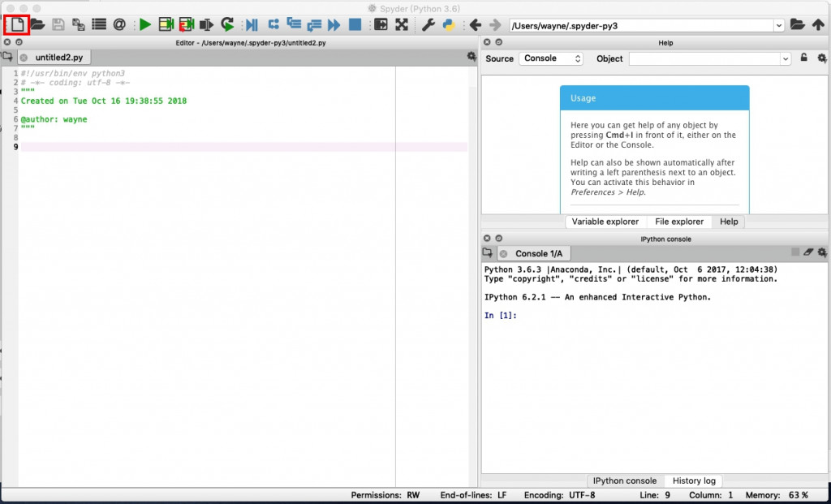Viewport: 831px width, 504px height.
Task: Place the cursor on editor line 9
Action: click(x=243, y=147)
